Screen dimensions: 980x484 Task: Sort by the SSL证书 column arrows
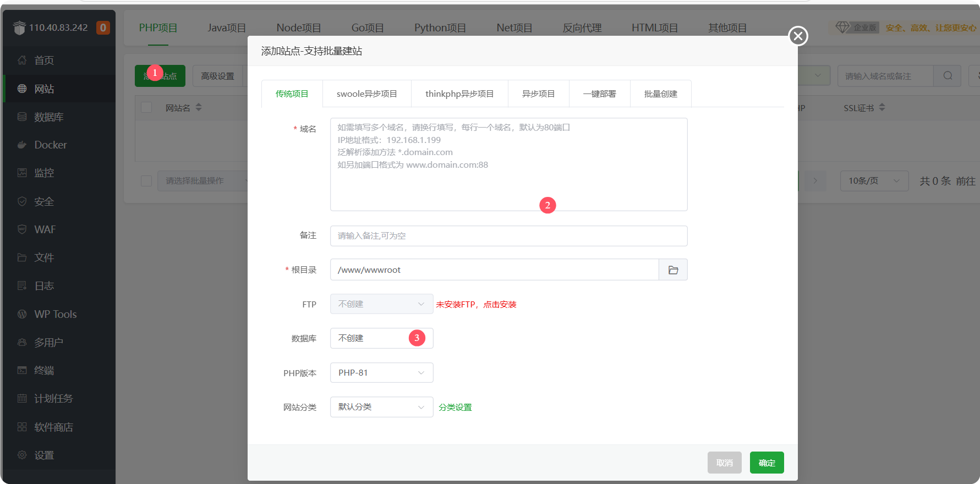882,108
